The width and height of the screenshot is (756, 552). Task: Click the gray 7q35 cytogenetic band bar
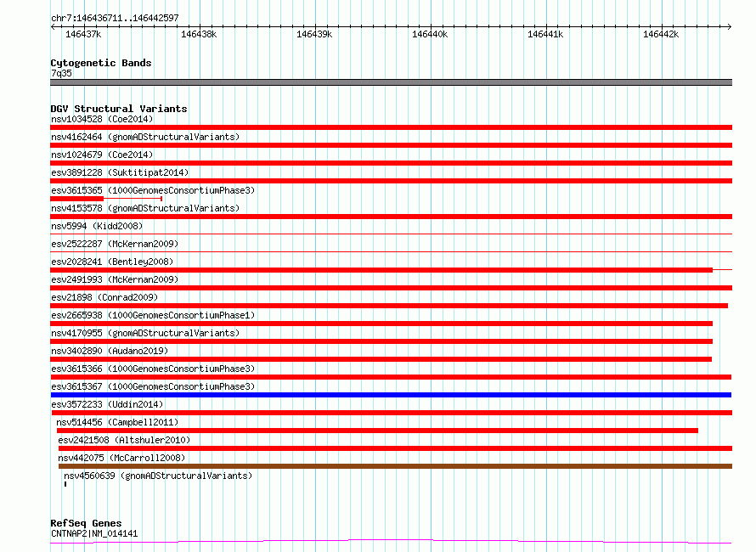[x=391, y=82]
